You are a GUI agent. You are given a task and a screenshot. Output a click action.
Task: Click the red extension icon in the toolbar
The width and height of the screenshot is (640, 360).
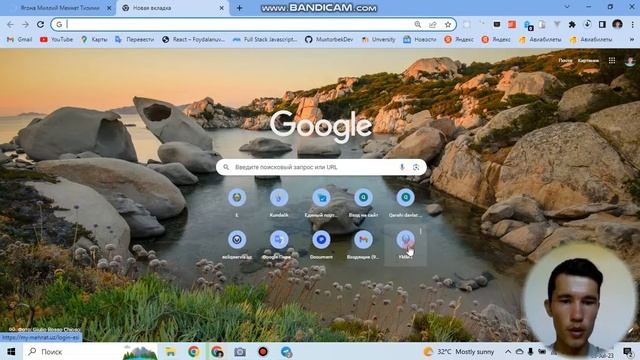point(512,24)
